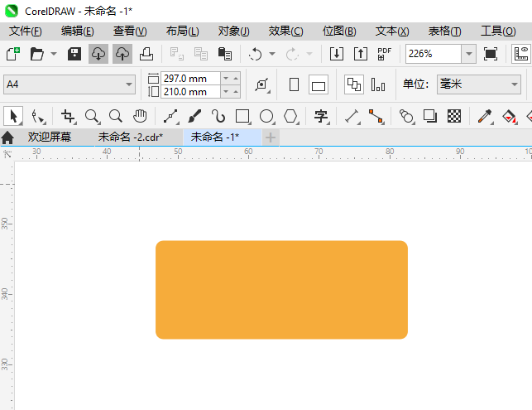
Task: Select the Shape edit tool
Action: (x=38, y=117)
